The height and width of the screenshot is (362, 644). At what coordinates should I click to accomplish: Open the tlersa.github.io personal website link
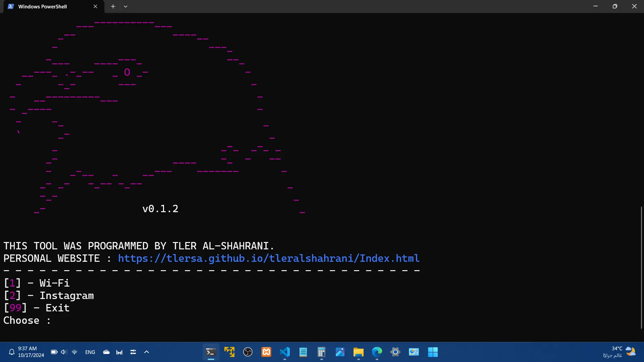pos(268,258)
